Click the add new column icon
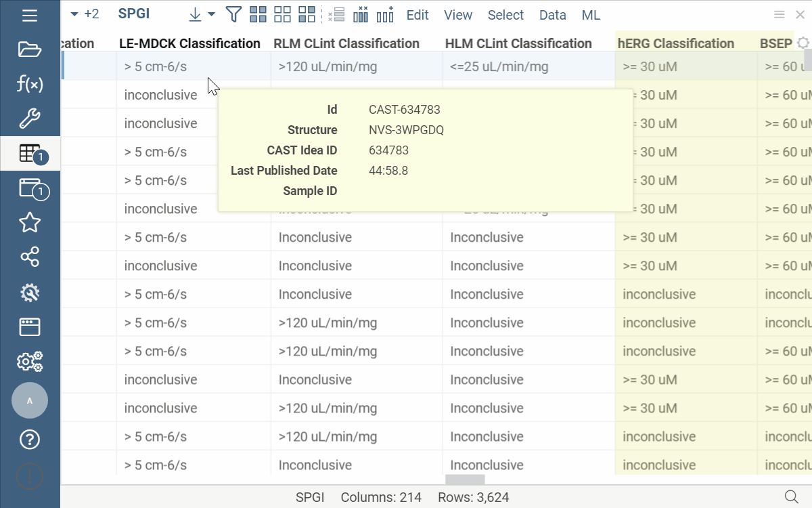Screen dimensions: 812x508 click(385, 14)
